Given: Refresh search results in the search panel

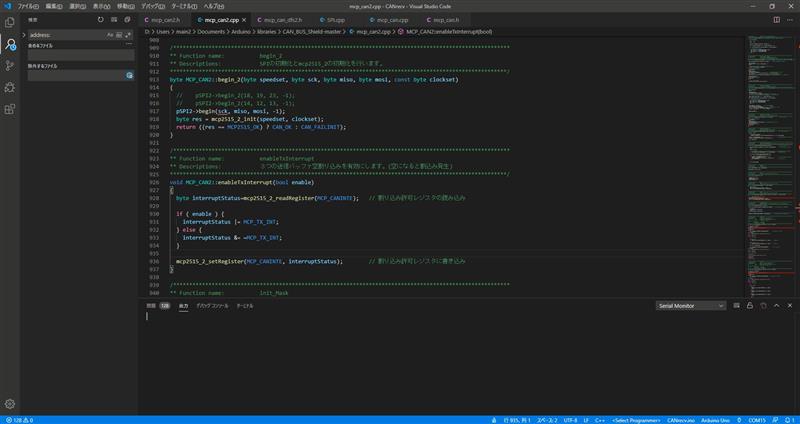Looking at the screenshot, I should coord(101,19).
